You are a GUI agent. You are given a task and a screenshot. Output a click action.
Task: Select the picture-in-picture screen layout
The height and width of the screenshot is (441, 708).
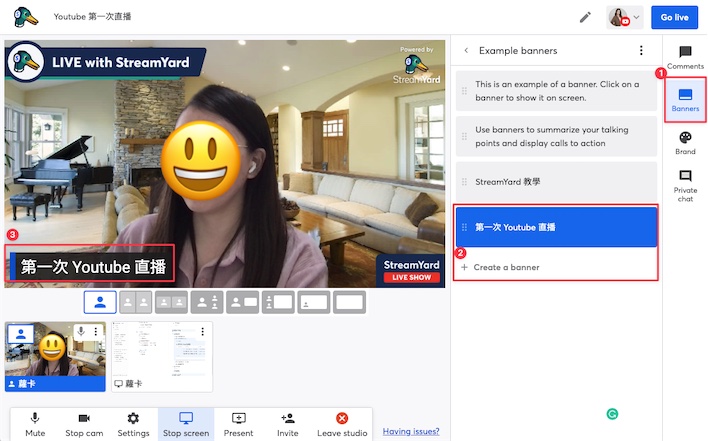pos(314,302)
